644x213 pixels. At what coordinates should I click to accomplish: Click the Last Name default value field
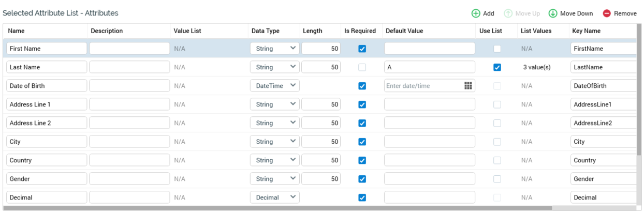(x=429, y=67)
